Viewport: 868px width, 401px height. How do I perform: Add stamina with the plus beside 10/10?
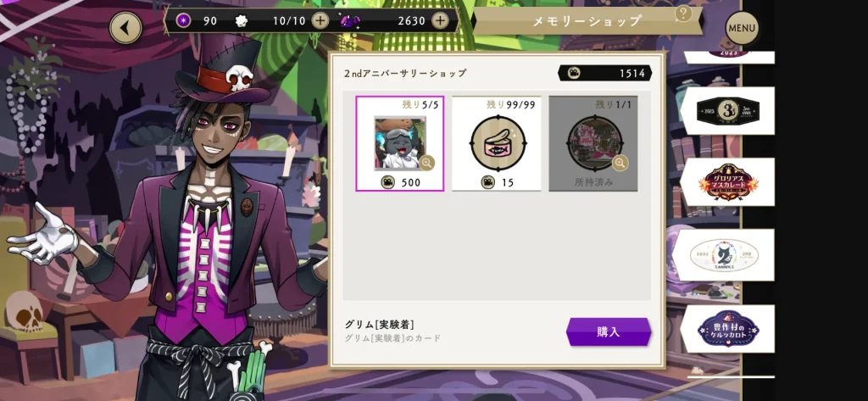320,21
